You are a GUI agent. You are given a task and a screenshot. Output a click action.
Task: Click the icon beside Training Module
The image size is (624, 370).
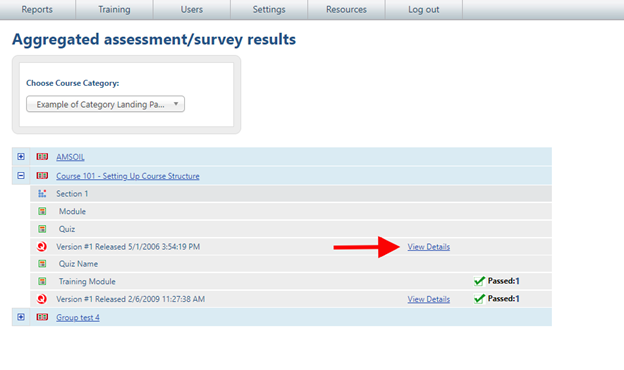(x=42, y=281)
